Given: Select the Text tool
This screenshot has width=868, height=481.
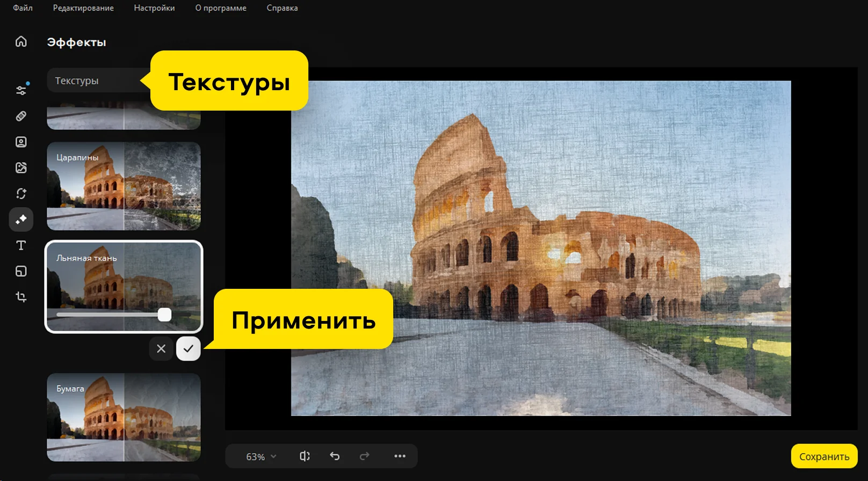Looking at the screenshot, I should tap(21, 245).
